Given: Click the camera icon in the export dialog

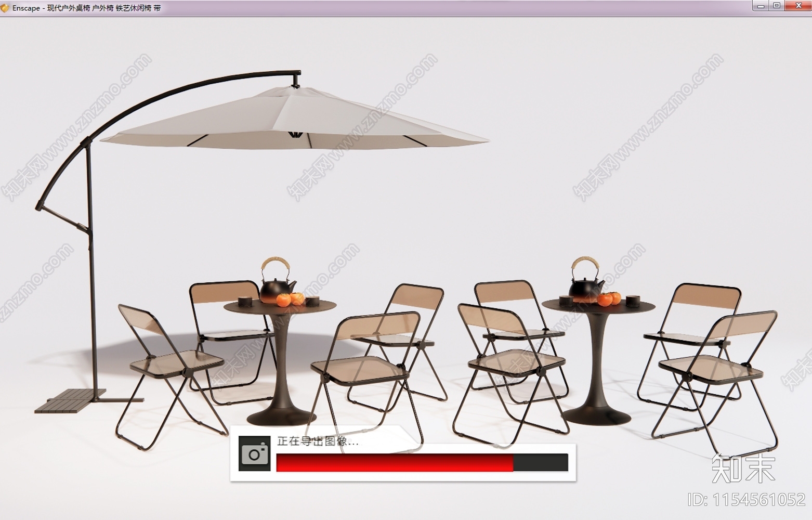Looking at the screenshot, I should 254,453.
